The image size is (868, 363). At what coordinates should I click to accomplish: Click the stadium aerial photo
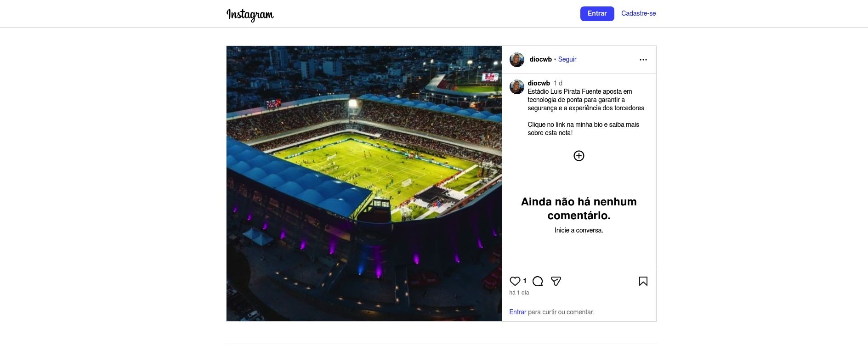[x=364, y=183]
